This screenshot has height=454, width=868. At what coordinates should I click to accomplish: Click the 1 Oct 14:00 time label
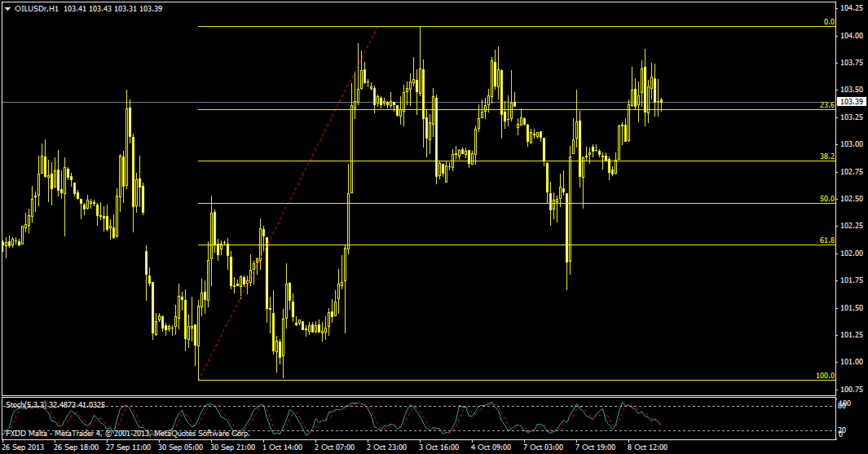[282, 447]
